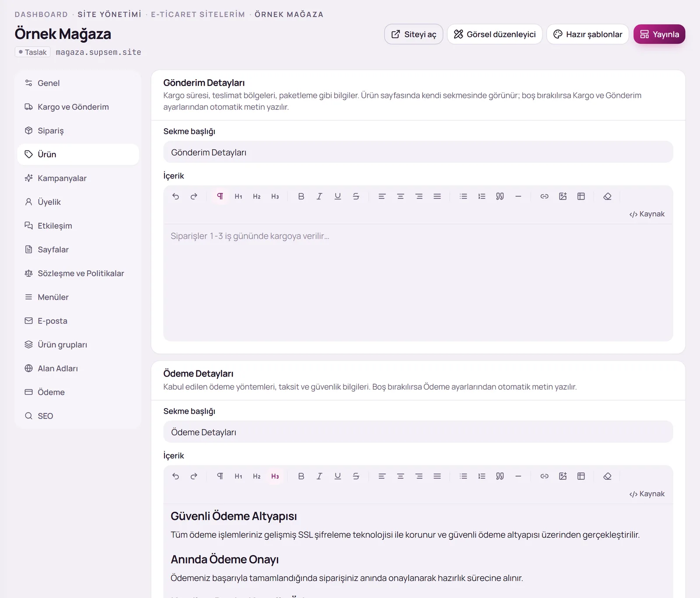Browse Hazır şablonlar templates

pyautogui.click(x=588, y=34)
